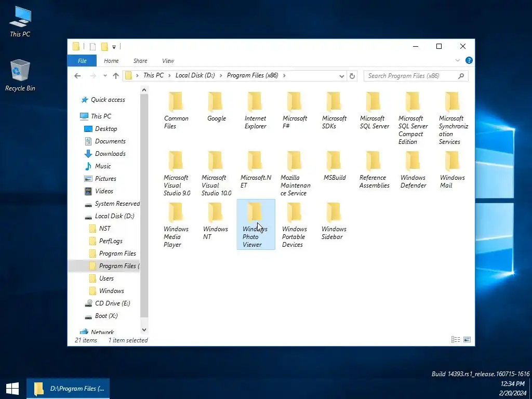Open System Reserved drive in navigation pane

pyautogui.click(x=112, y=204)
